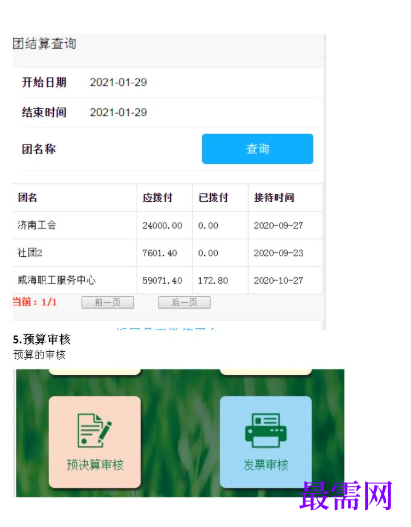This screenshot has height=527, width=411.
Task: Select paid amount 172.80 cell
Action: click(x=213, y=280)
